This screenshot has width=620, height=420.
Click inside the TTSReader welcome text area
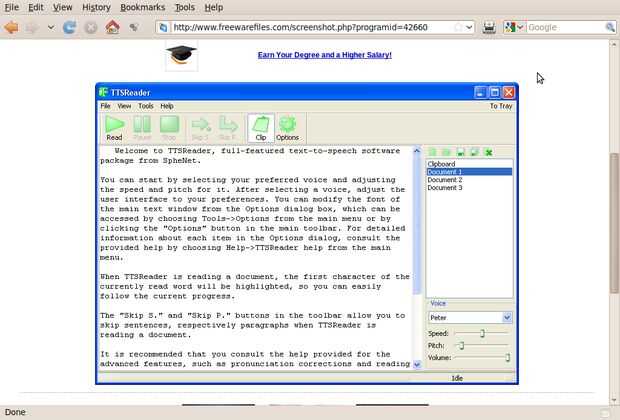tap(255, 257)
